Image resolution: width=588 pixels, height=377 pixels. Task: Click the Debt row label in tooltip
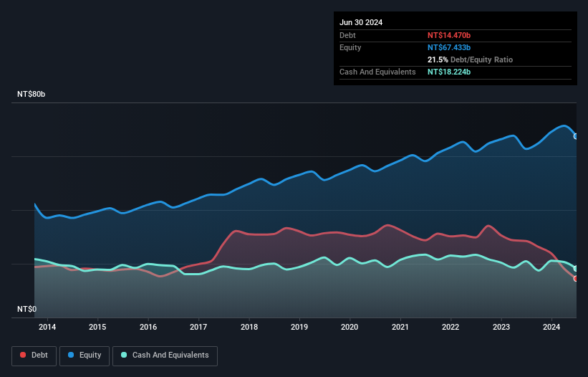[347, 35]
